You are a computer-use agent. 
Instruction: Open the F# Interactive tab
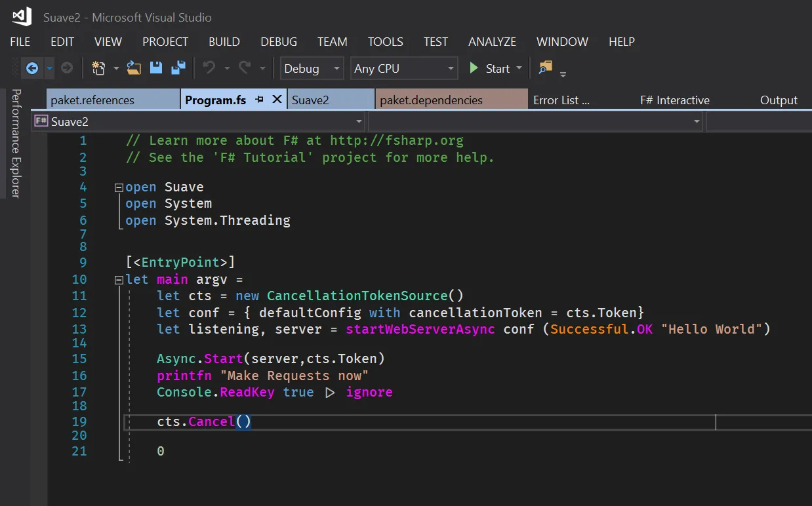[x=675, y=100]
